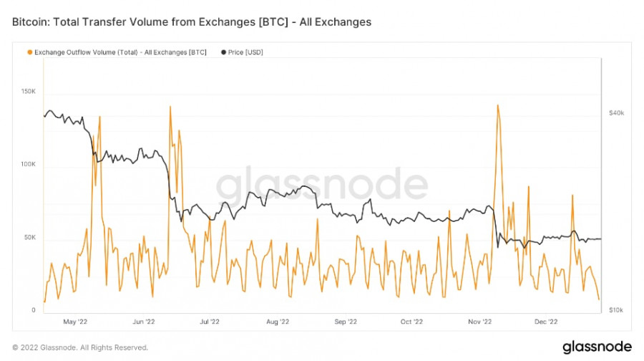Select the Jun '22 x-axis label

143,322
